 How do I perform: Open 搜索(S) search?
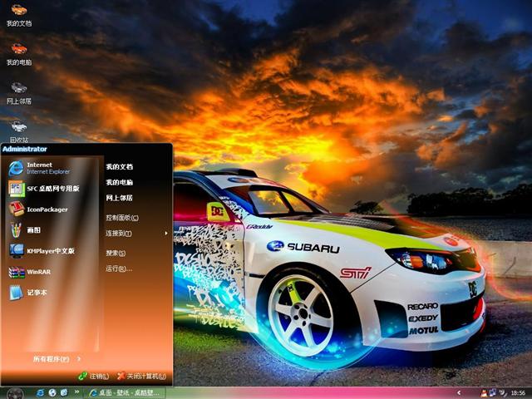[116, 253]
